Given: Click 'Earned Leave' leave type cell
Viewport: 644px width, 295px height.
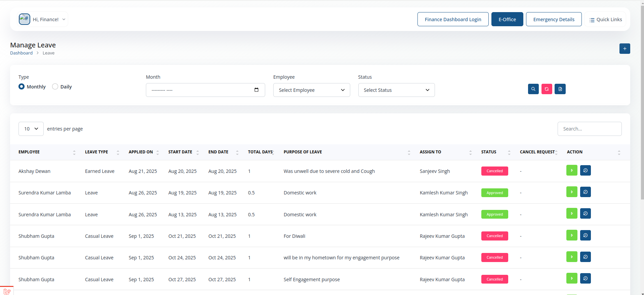Looking at the screenshot, I should click(99, 171).
